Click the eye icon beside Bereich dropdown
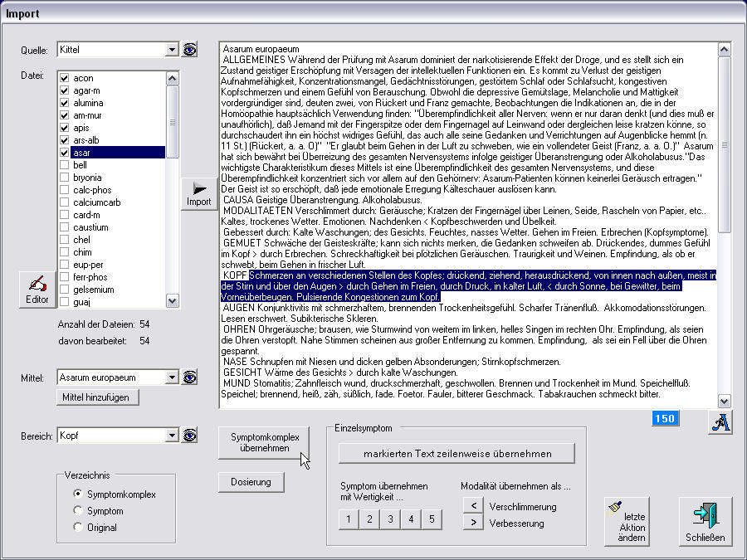Image resolution: width=747 pixels, height=560 pixels. pos(190,436)
